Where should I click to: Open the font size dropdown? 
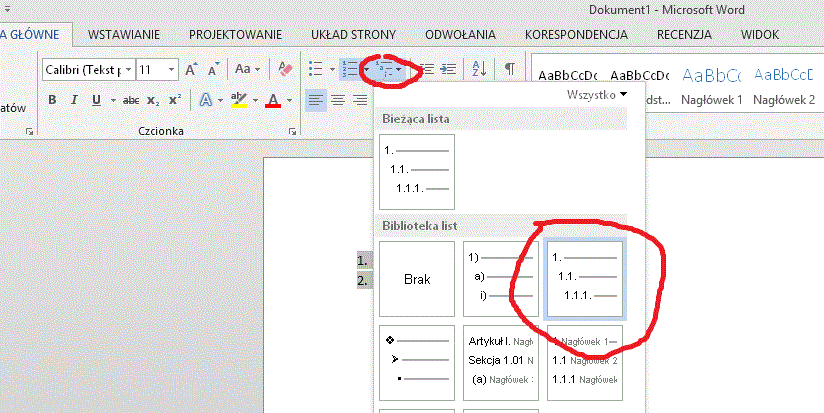pyautogui.click(x=172, y=69)
